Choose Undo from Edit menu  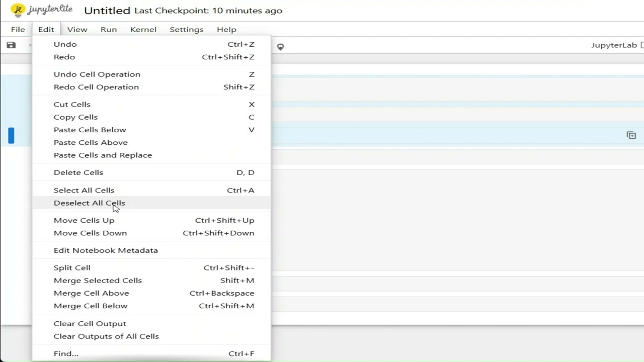(65, 44)
